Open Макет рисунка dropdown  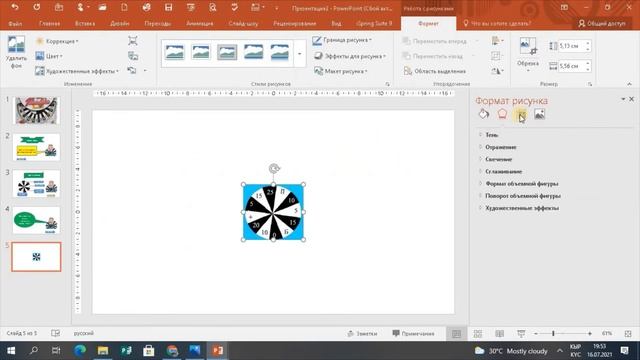point(341,71)
